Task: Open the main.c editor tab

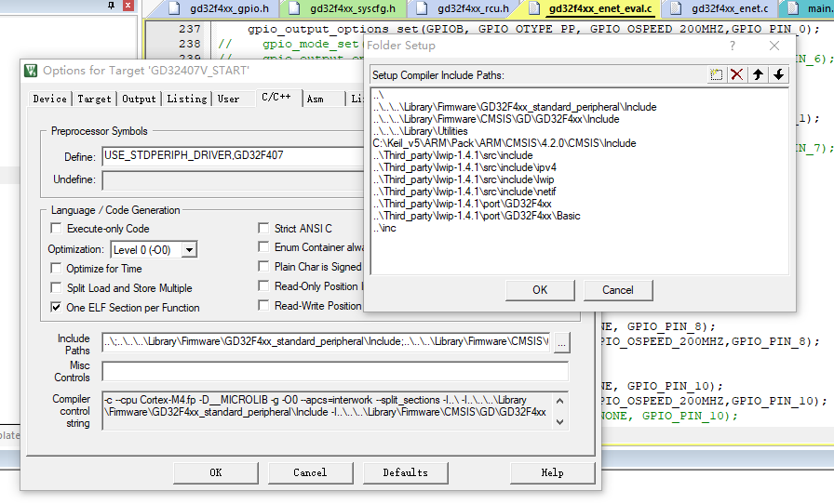Action: 809,8
